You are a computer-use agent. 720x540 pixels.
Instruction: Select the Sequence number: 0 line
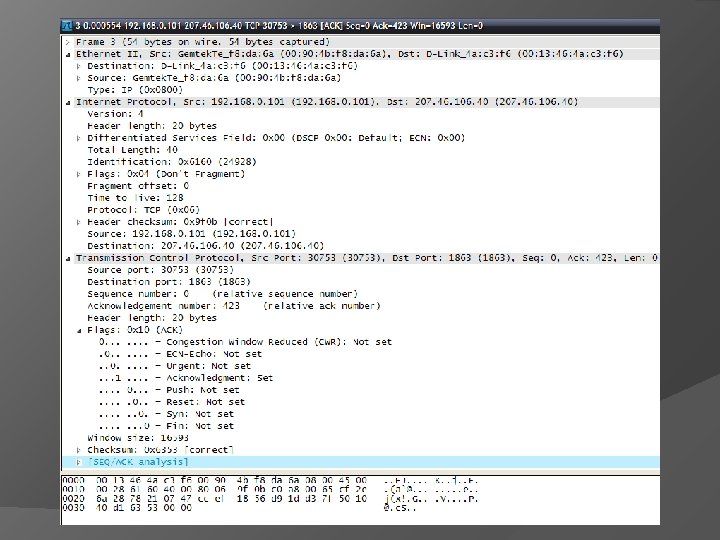222,294
